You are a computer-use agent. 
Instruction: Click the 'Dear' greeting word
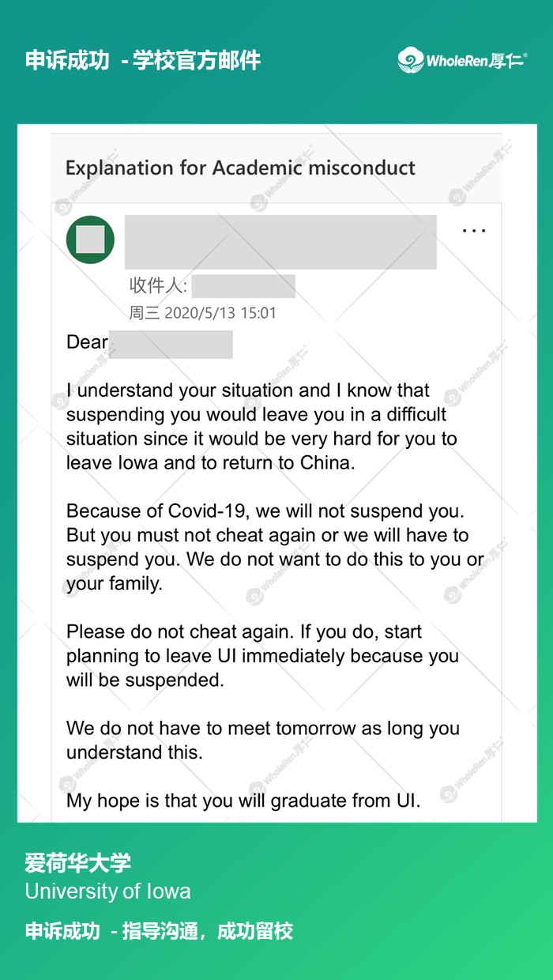tap(87, 342)
